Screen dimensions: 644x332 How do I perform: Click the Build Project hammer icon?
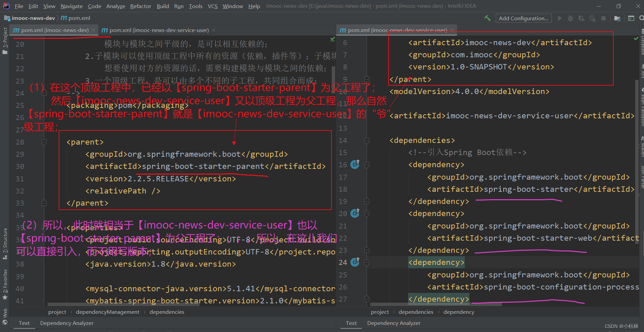487,18
